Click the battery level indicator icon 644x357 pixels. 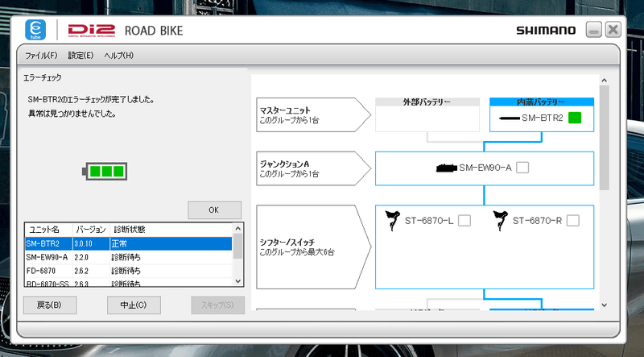click(105, 171)
